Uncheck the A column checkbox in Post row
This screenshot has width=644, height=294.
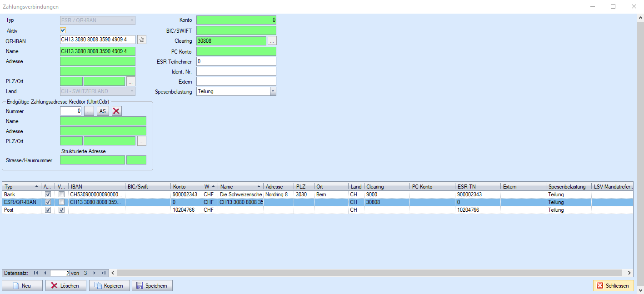tap(48, 210)
